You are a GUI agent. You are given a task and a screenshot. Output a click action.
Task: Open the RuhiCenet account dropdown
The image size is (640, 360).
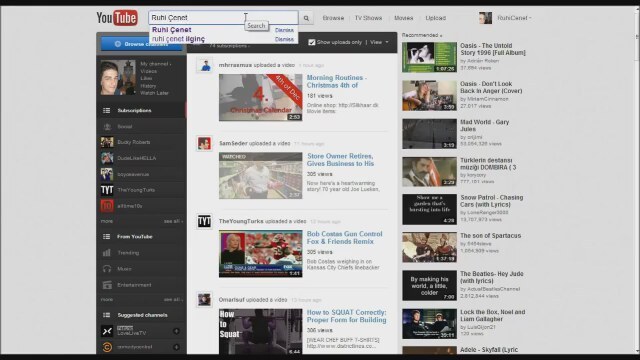pyautogui.click(x=514, y=18)
